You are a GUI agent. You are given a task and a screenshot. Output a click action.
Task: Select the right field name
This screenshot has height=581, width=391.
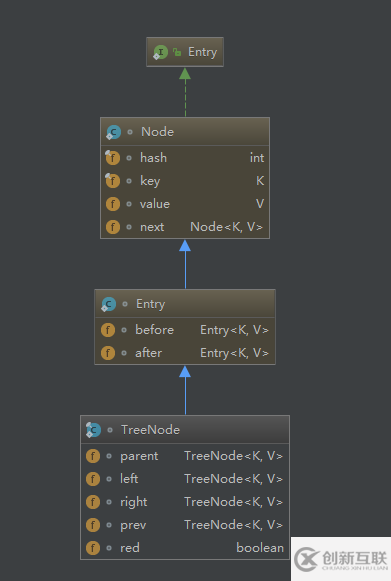(x=133, y=502)
